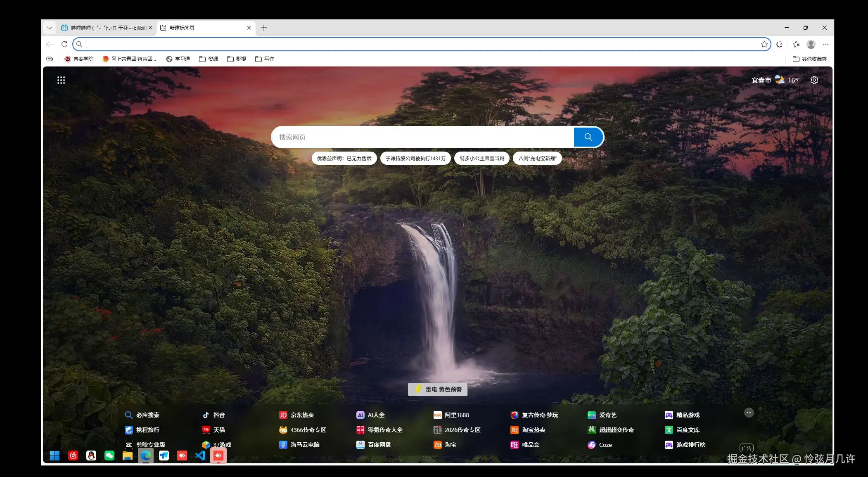Click the refresh page icon
The image size is (868, 477).
coord(64,44)
